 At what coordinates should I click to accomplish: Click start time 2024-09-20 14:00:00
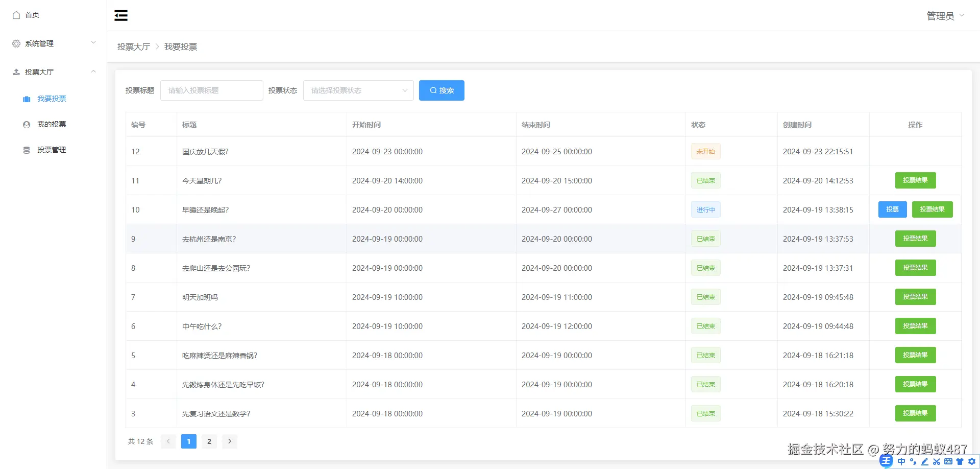click(387, 181)
